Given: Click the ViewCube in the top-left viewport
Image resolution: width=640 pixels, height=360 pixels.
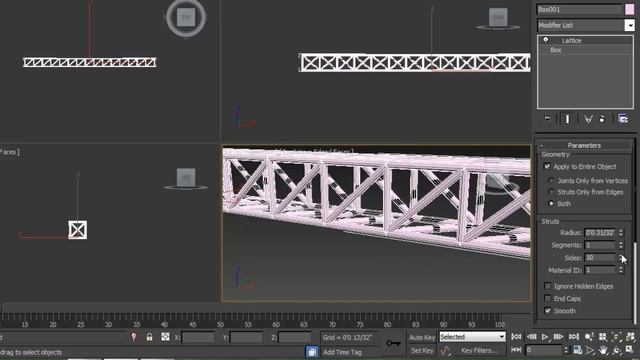Looking at the screenshot, I should [x=186, y=18].
